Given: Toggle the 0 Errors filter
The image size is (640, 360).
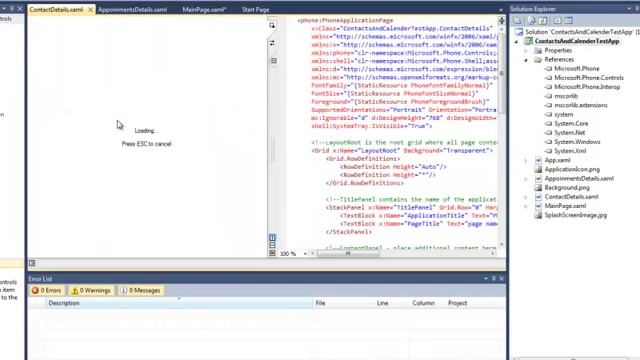Looking at the screenshot, I should [x=47, y=291].
